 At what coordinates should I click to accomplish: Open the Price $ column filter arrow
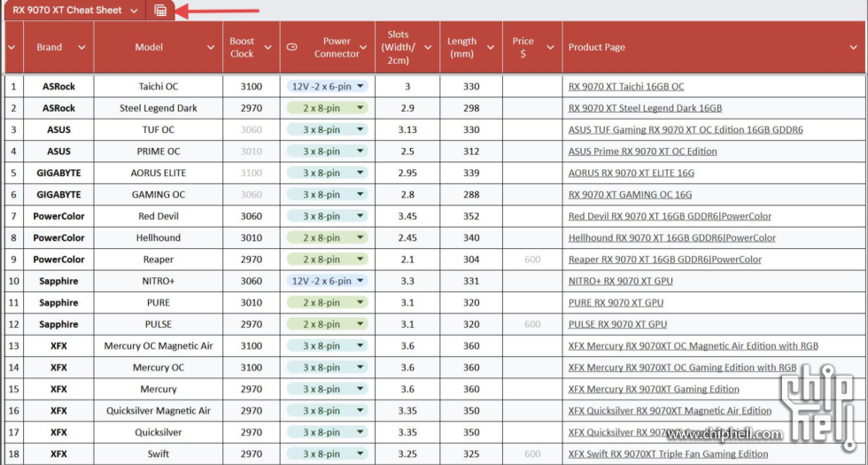550,48
